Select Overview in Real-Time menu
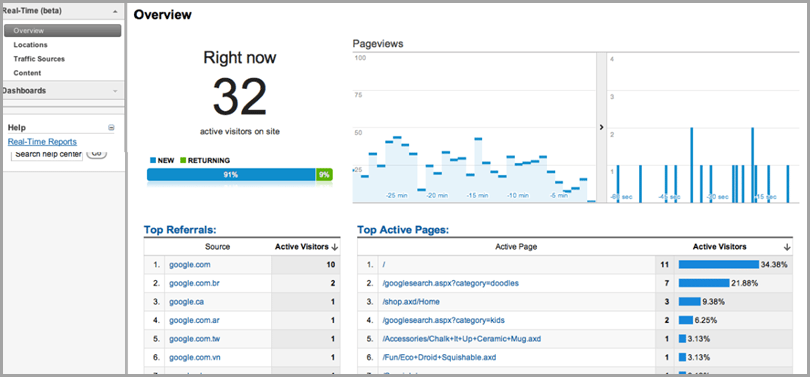The image size is (810, 377). 63,30
